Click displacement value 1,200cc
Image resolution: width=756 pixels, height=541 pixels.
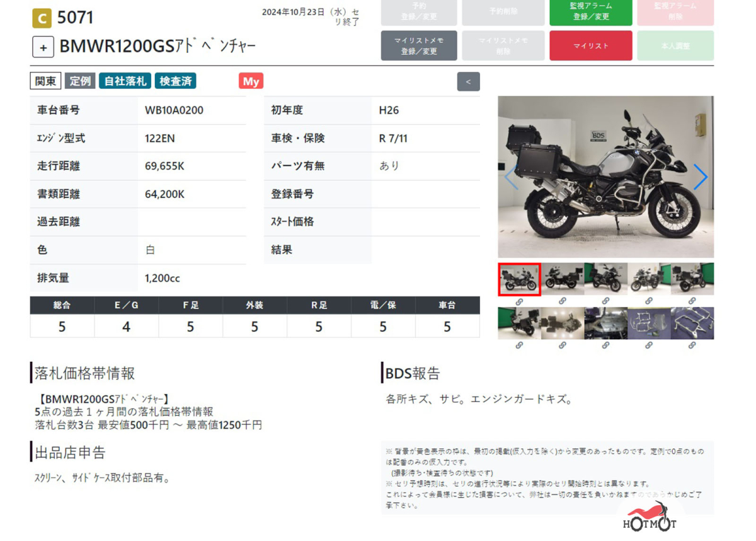pyautogui.click(x=163, y=278)
